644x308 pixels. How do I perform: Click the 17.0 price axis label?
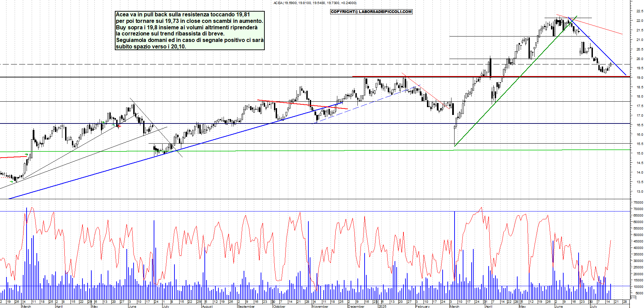[640, 116]
